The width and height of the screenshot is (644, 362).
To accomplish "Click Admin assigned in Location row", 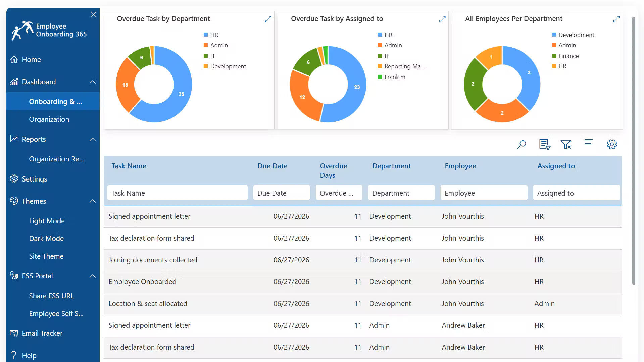I will pyautogui.click(x=544, y=303).
